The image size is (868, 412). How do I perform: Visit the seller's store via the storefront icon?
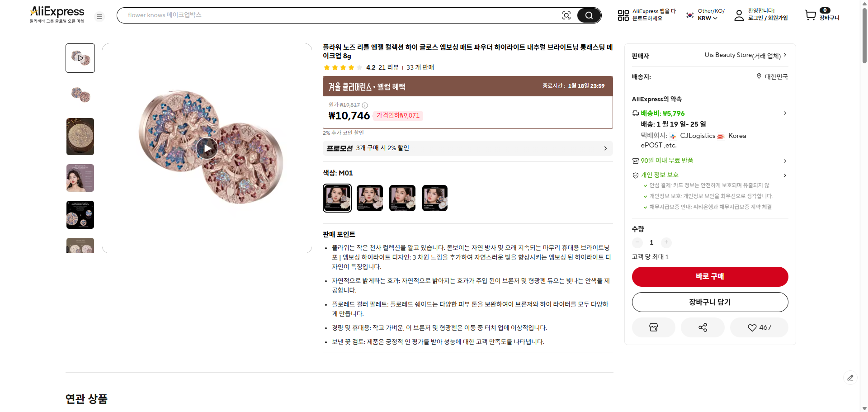click(x=653, y=327)
